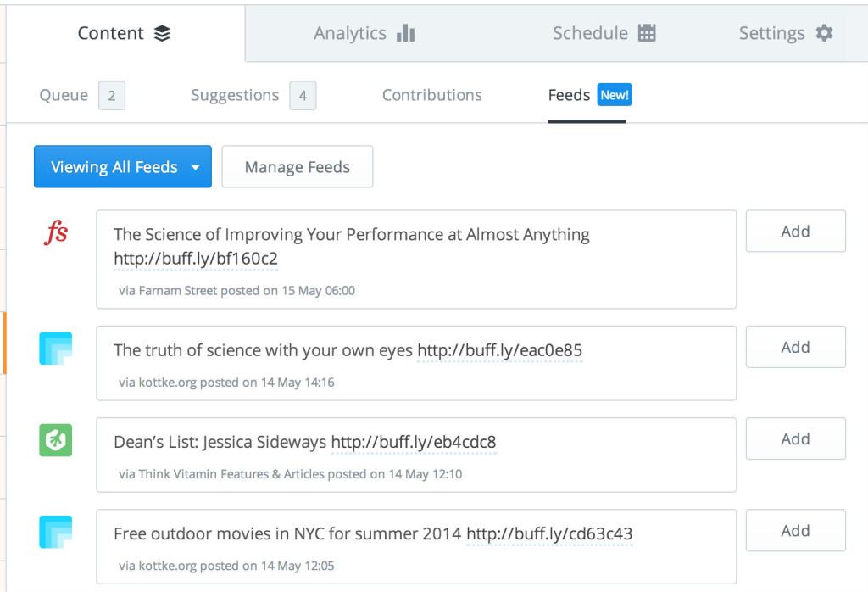Open the buff.ly/bf160c2 link
This screenshot has width=868, height=592.
[x=196, y=258]
